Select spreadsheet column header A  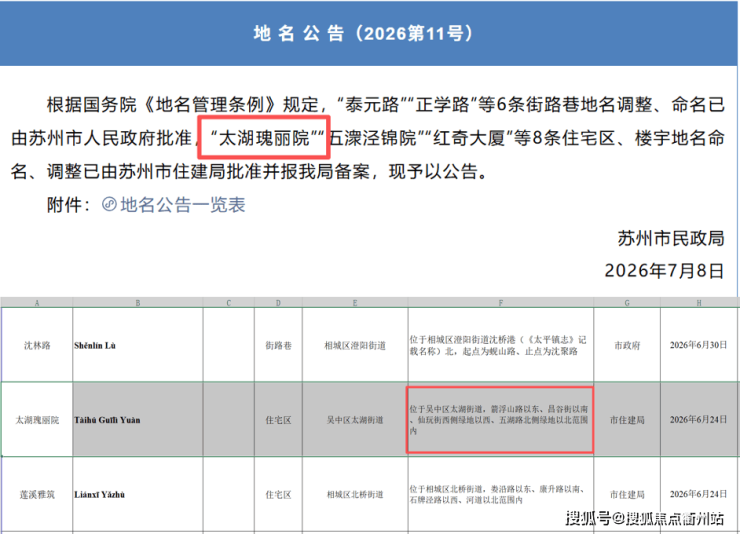click(37, 303)
